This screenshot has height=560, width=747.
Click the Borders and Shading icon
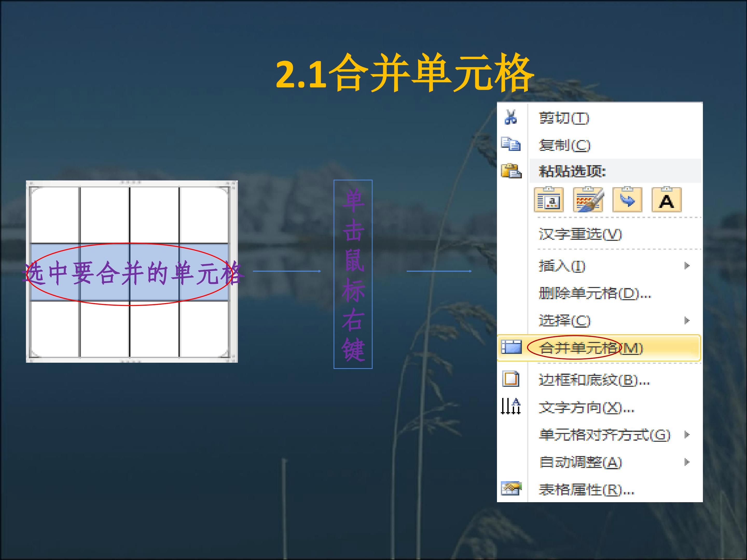(511, 379)
